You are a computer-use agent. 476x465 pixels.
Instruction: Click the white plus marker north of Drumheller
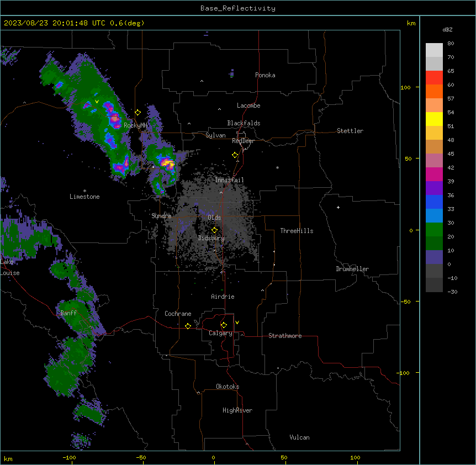338,207
